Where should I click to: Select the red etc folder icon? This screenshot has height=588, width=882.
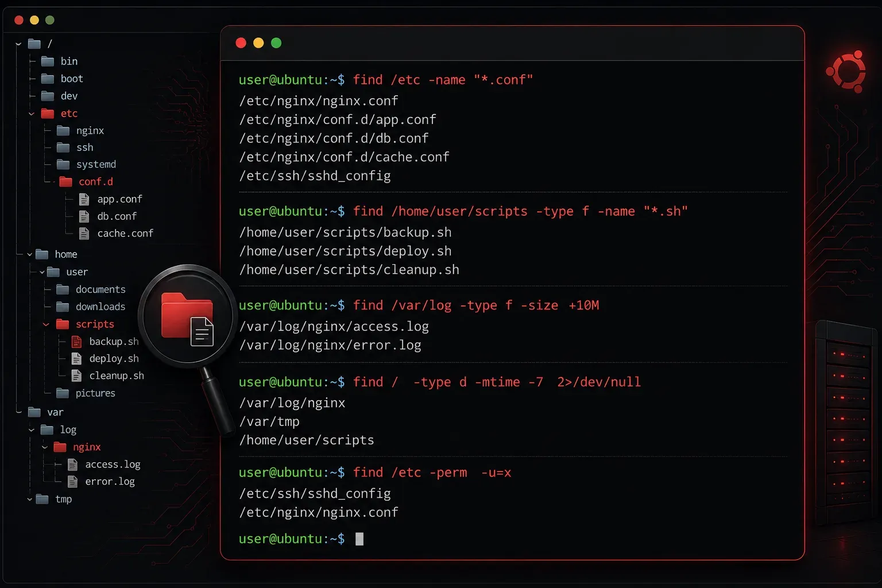tap(48, 113)
